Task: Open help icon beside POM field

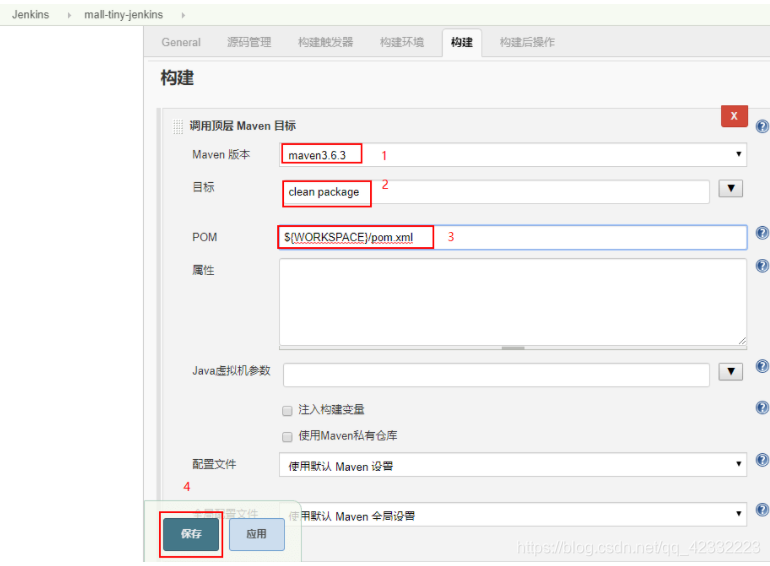Action: click(762, 233)
